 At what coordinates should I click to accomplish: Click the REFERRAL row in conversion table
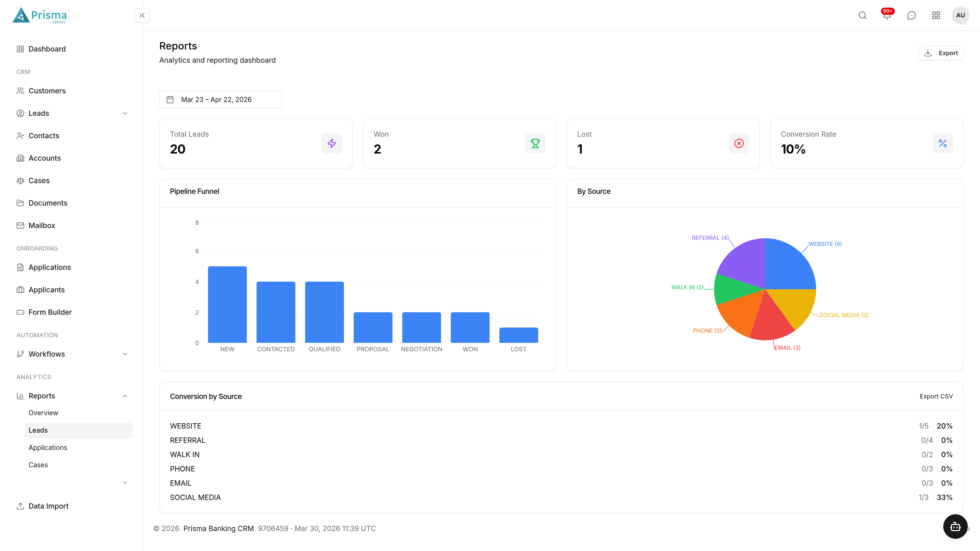(561, 440)
